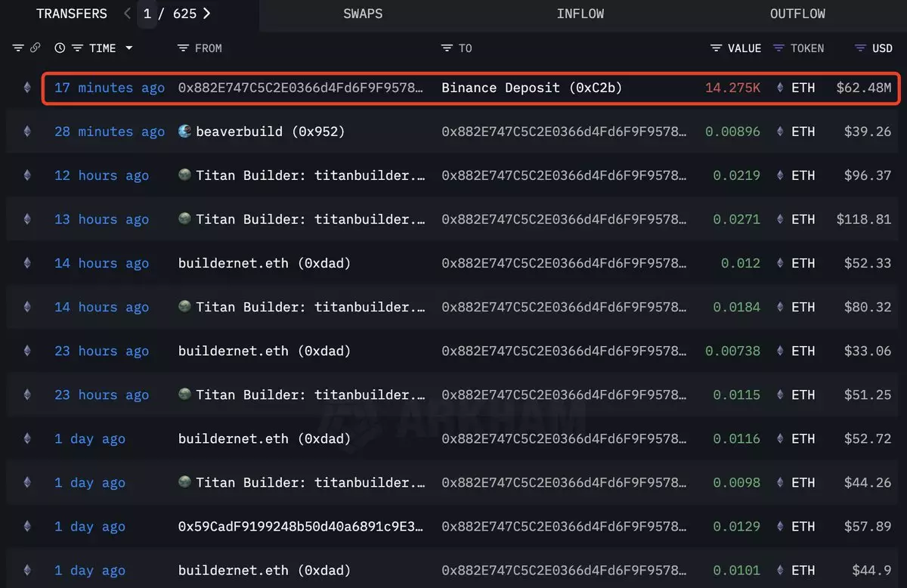Screen dimensions: 907x588
Task: Open the TOKEN column filter icon
Action: pyautogui.click(x=779, y=48)
